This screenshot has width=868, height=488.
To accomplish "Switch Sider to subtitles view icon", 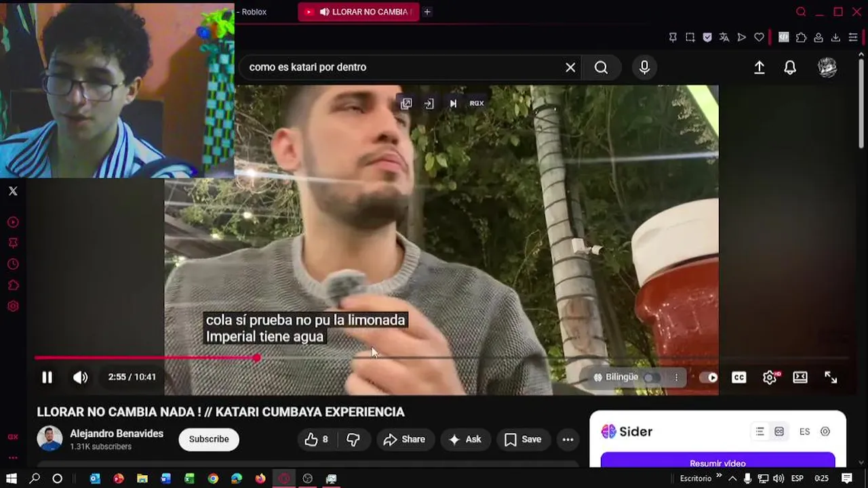I will [x=779, y=432].
